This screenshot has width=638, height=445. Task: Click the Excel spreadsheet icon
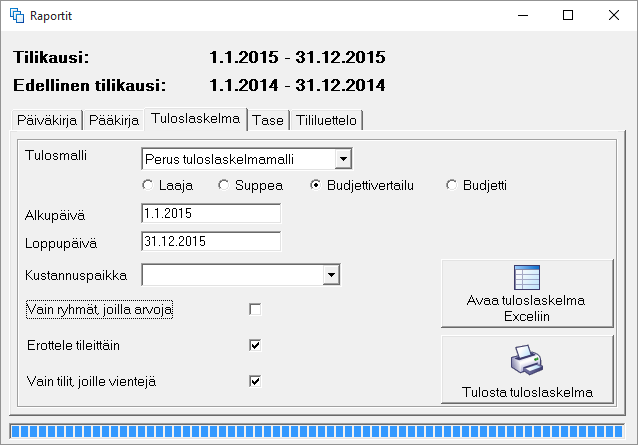pyautogui.click(x=527, y=277)
